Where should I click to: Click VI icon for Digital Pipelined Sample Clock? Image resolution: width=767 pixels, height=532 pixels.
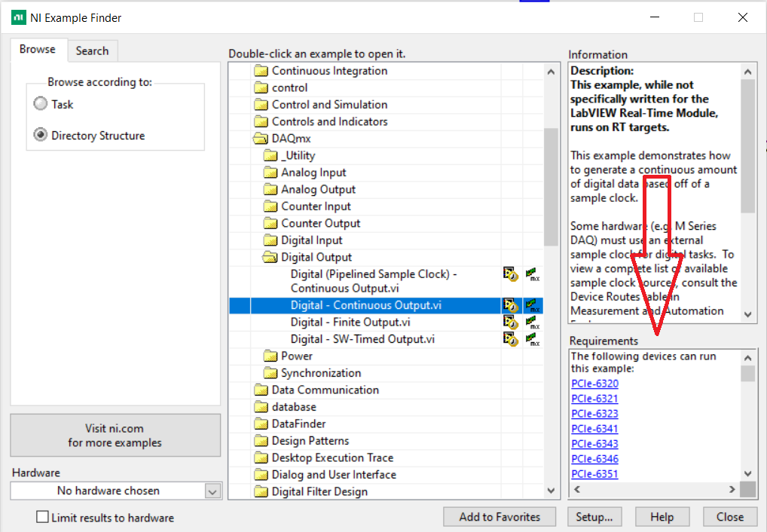[511, 274]
